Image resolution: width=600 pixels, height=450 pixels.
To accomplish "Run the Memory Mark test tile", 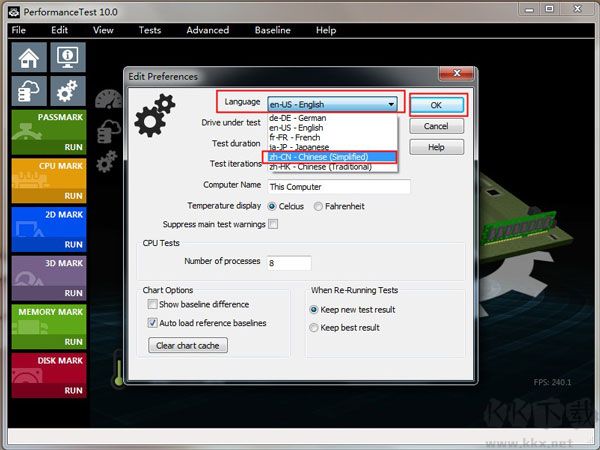I will [x=47, y=326].
